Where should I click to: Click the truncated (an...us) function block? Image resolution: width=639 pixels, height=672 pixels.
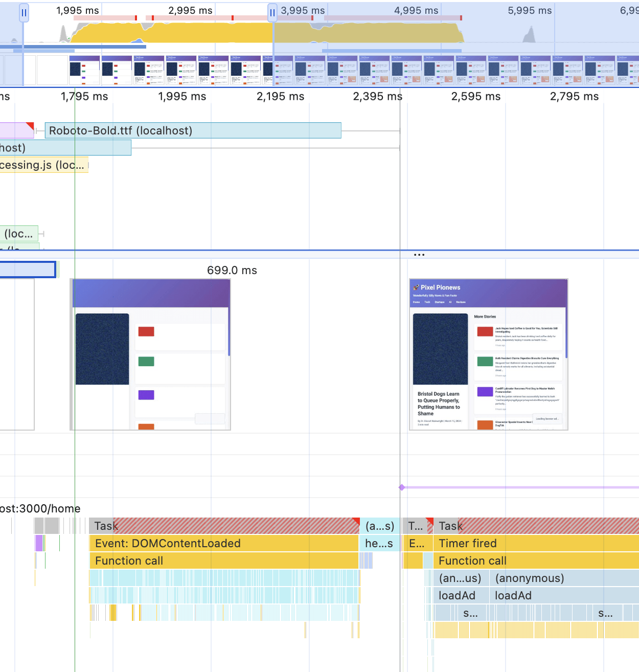click(460, 578)
